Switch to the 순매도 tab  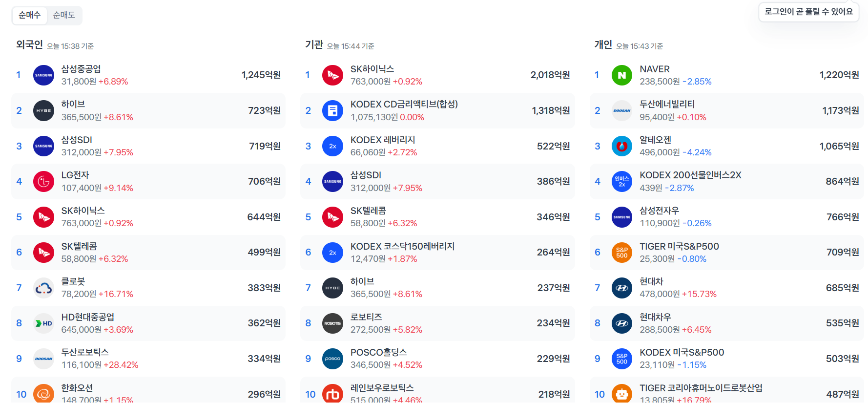click(x=64, y=15)
